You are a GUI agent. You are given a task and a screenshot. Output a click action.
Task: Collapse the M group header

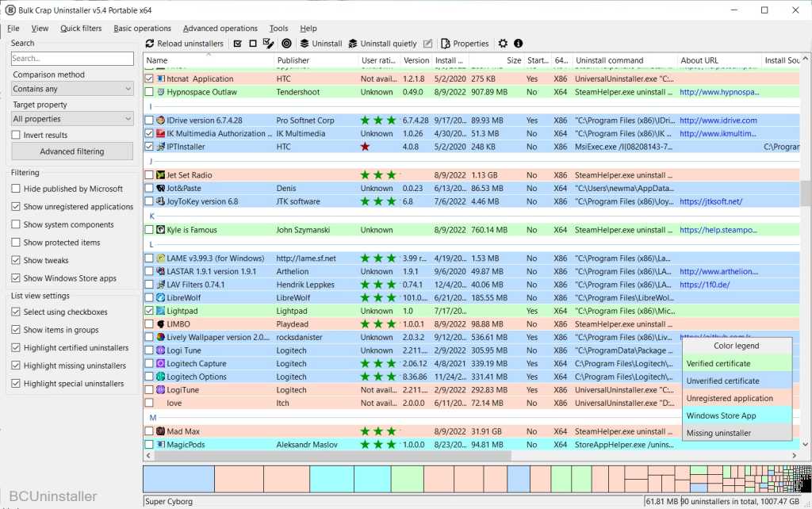(x=153, y=417)
